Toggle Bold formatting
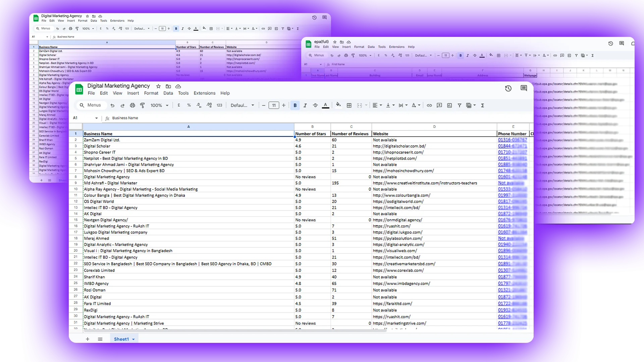The height and width of the screenshot is (362, 644). 295,106
